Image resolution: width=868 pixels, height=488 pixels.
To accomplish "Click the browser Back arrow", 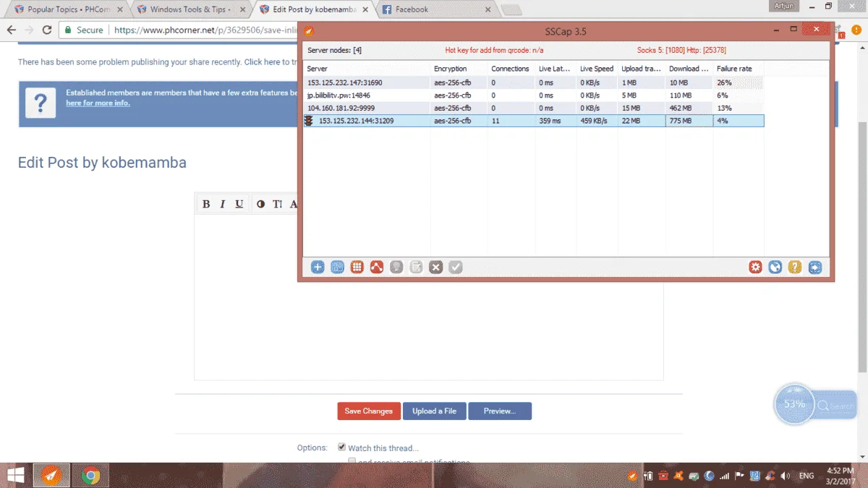I will (x=12, y=30).
